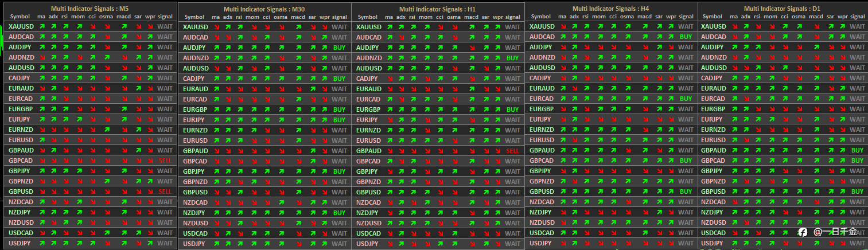Click the USDCAD adx arrow in the M30 panel
The image size is (868, 250).
[x=228, y=233]
